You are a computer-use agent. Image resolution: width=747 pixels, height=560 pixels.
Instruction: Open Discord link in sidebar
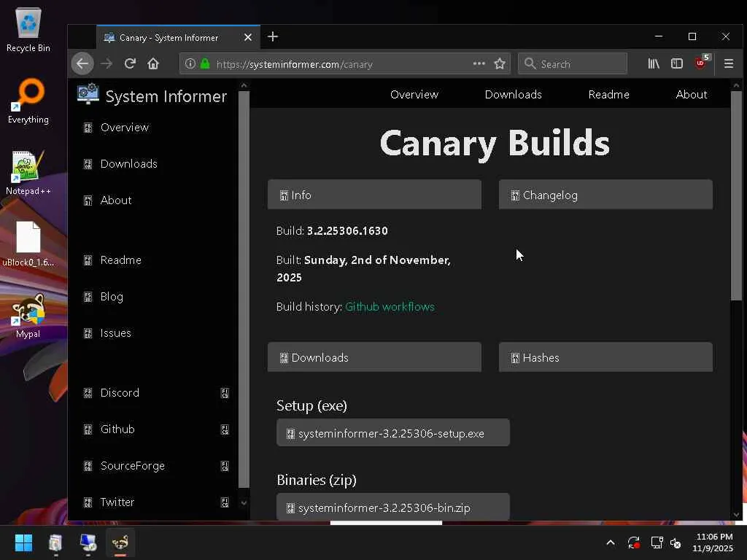click(x=120, y=393)
